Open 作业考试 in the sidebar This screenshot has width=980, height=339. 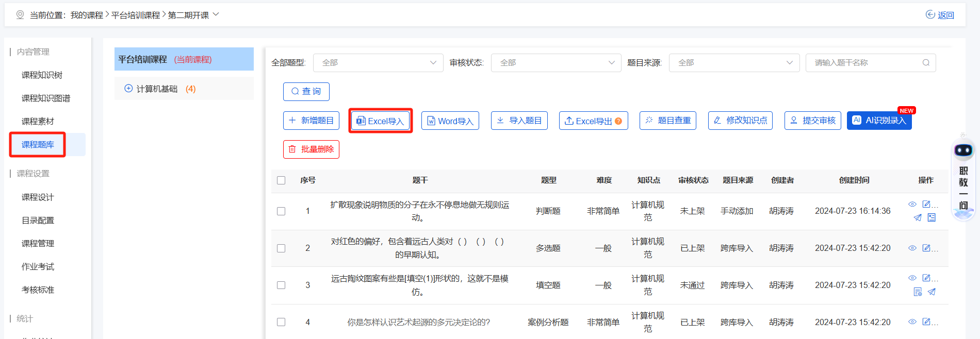pos(38,267)
